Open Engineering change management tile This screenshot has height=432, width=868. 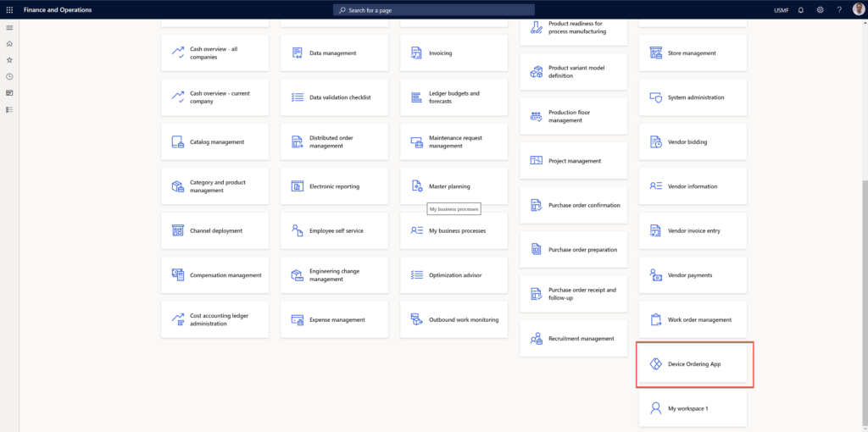tap(334, 275)
